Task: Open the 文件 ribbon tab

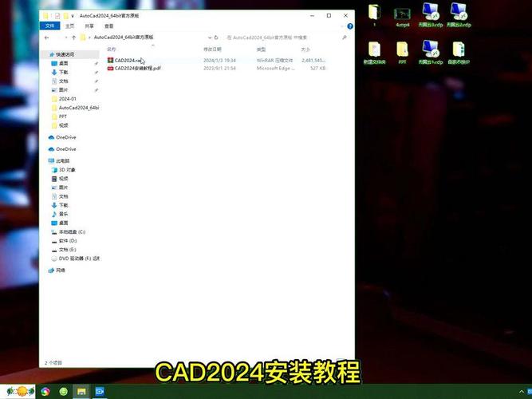Action: pyautogui.click(x=50, y=26)
